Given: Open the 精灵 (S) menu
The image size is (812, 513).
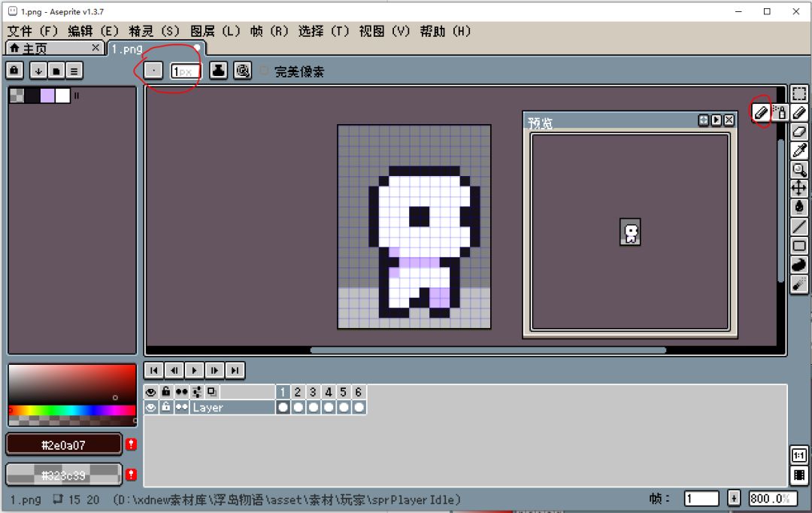Looking at the screenshot, I should [154, 31].
